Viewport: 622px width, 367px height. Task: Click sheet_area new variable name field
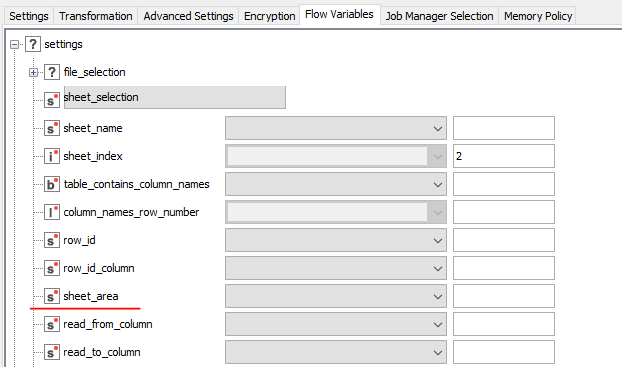coord(504,296)
